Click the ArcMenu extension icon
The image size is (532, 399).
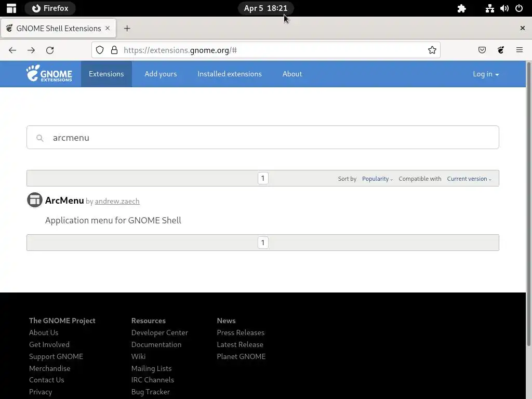coord(35,200)
